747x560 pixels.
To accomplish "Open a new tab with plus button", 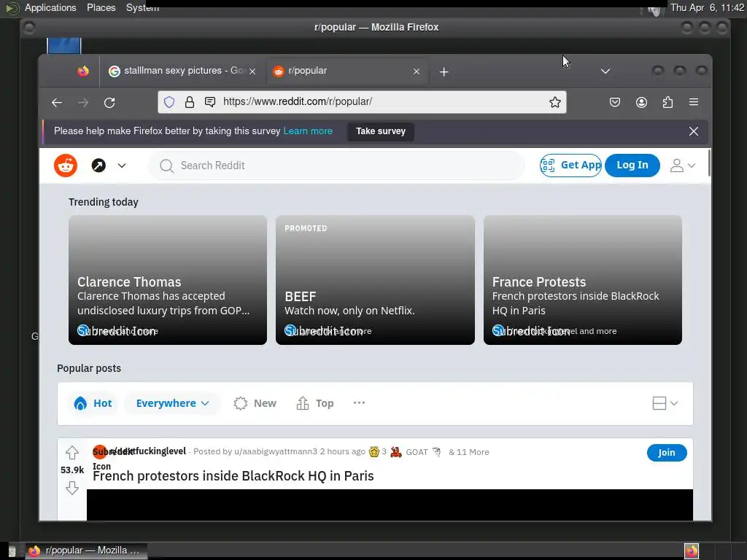I will (444, 71).
